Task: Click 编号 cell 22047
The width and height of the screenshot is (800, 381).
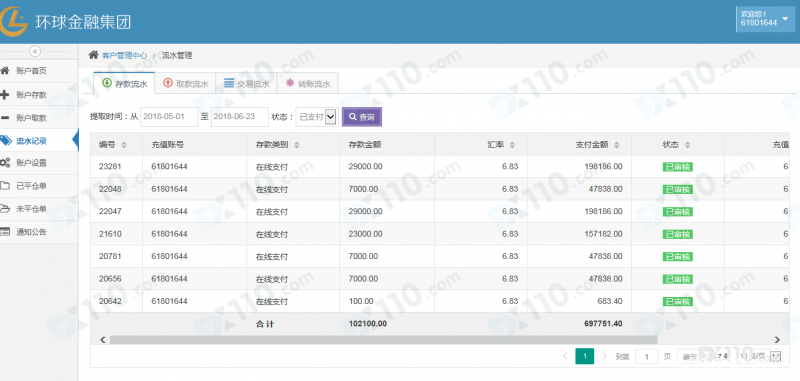Action: pos(110,211)
